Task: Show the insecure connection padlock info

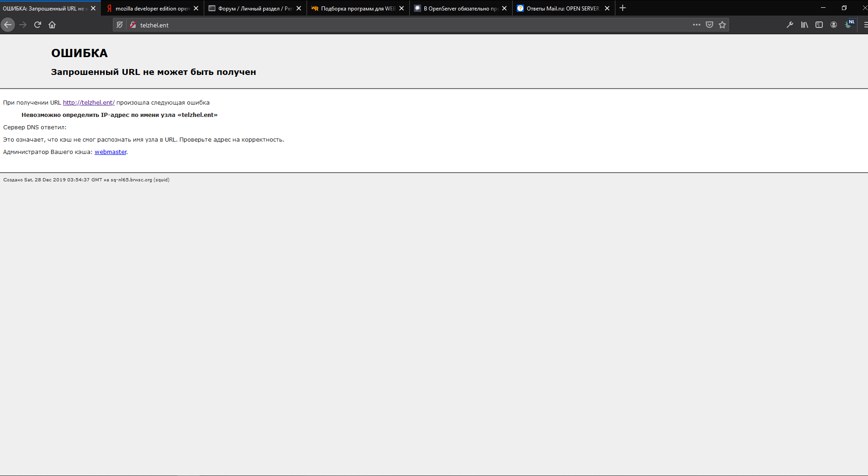Action: pos(133,25)
